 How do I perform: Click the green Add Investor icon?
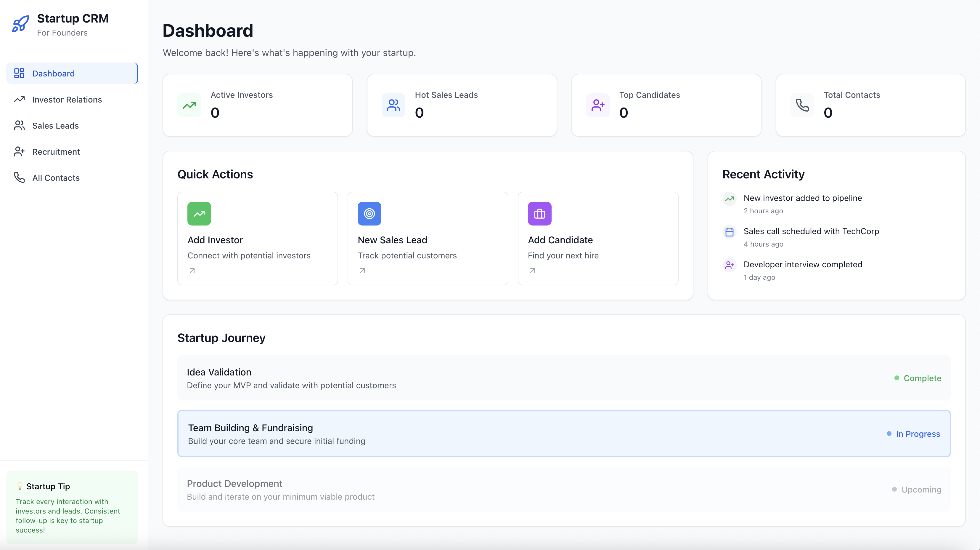pos(199,214)
